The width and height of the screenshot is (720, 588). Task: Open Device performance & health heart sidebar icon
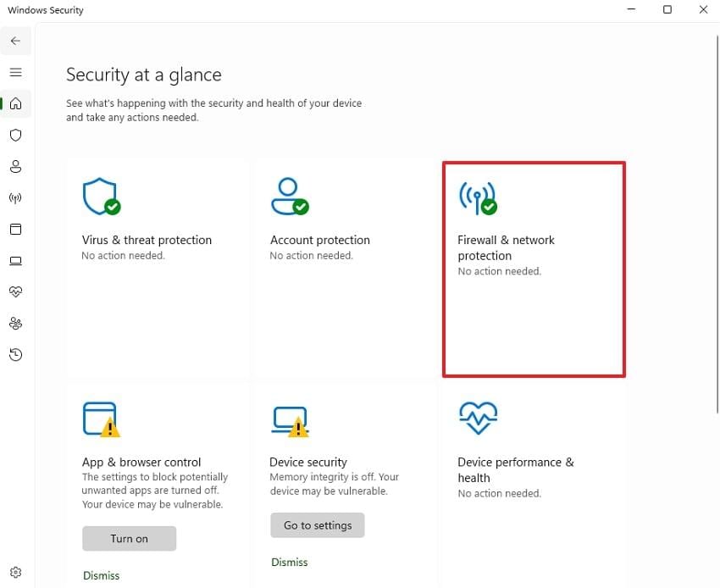[x=15, y=291]
